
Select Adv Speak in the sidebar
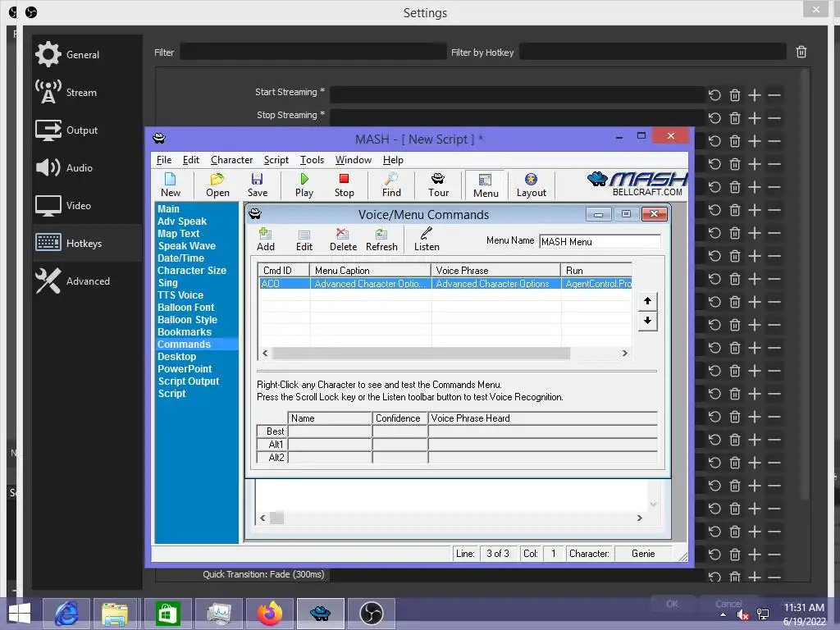point(181,221)
